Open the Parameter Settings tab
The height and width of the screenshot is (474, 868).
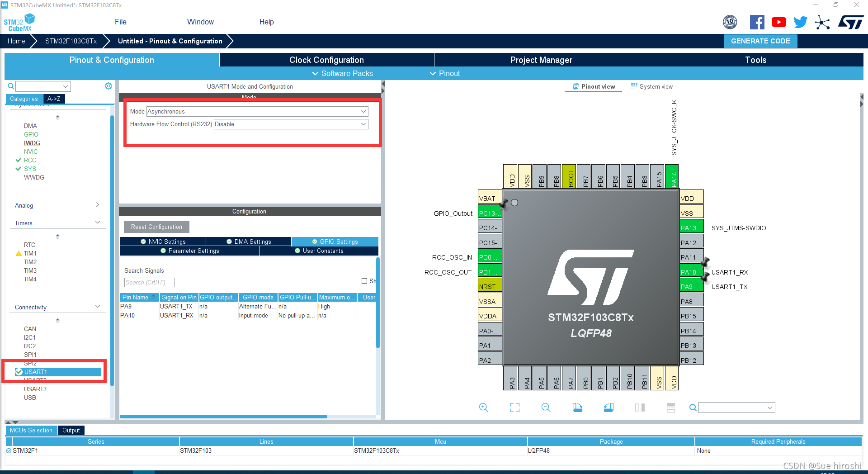coord(190,251)
